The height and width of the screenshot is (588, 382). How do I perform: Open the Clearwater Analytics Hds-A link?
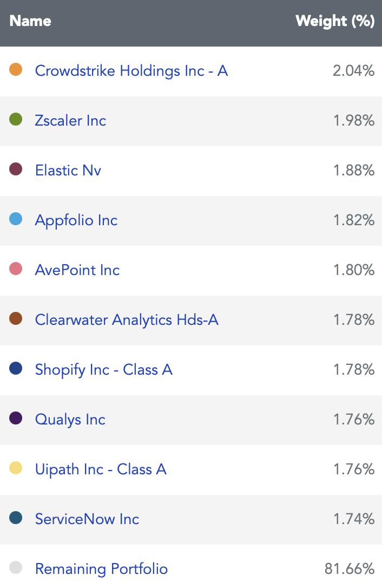tap(127, 320)
